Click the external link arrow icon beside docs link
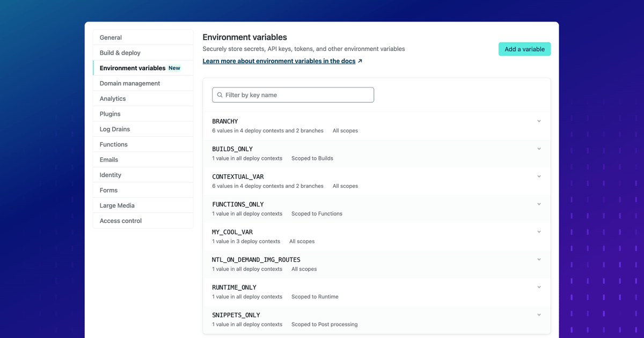The width and height of the screenshot is (644, 338). tap(360, 61)
